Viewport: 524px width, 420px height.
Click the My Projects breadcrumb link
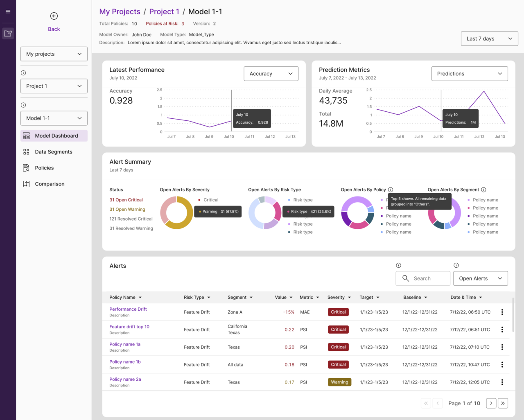point(120,11)
